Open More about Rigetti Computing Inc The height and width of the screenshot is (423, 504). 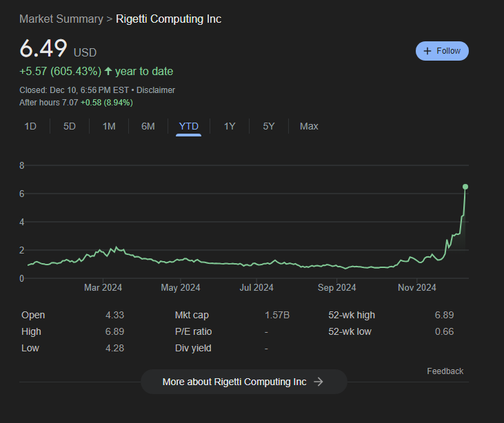[244, 382]
